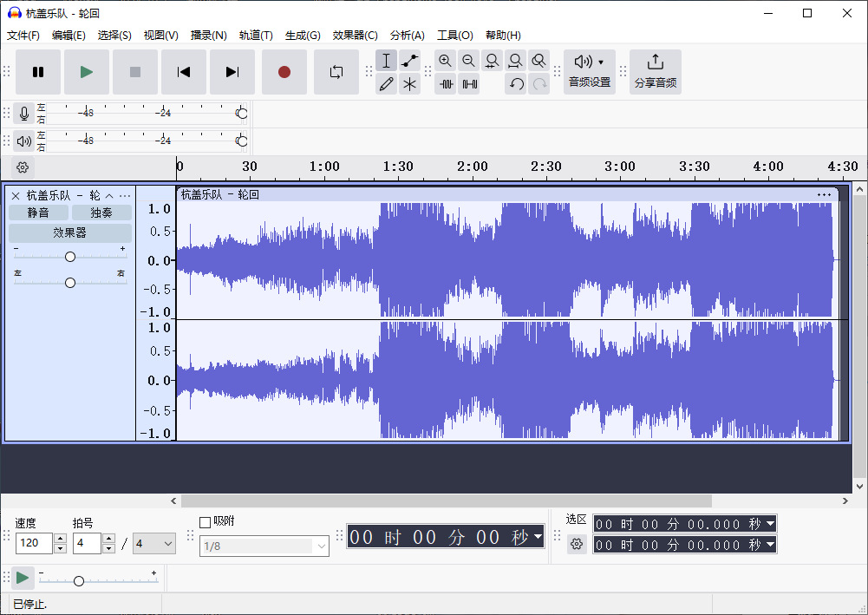Screen dimensions: 868x615
Task: Click the zoom in magnifier icon
Action: click(x=446, y=61)
